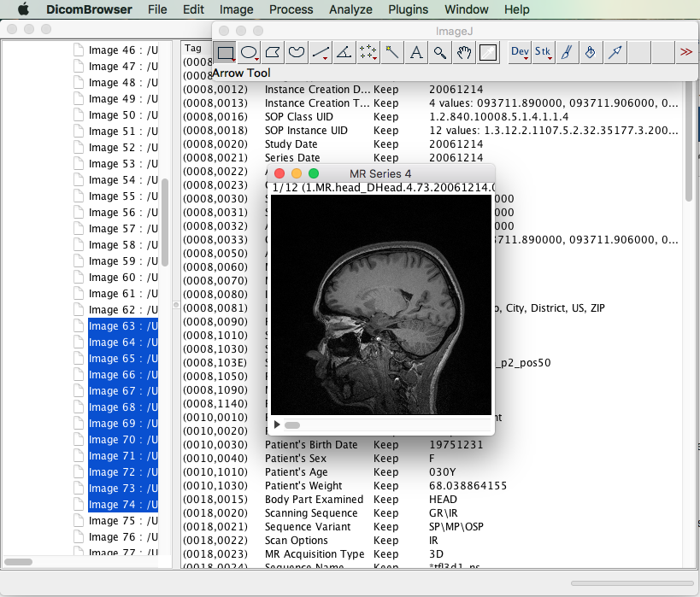Image resolution: width=700 pixels, height=597 pixels.
Task: Pick the Angle measurement tool
Action: click(x=344, y=53)
